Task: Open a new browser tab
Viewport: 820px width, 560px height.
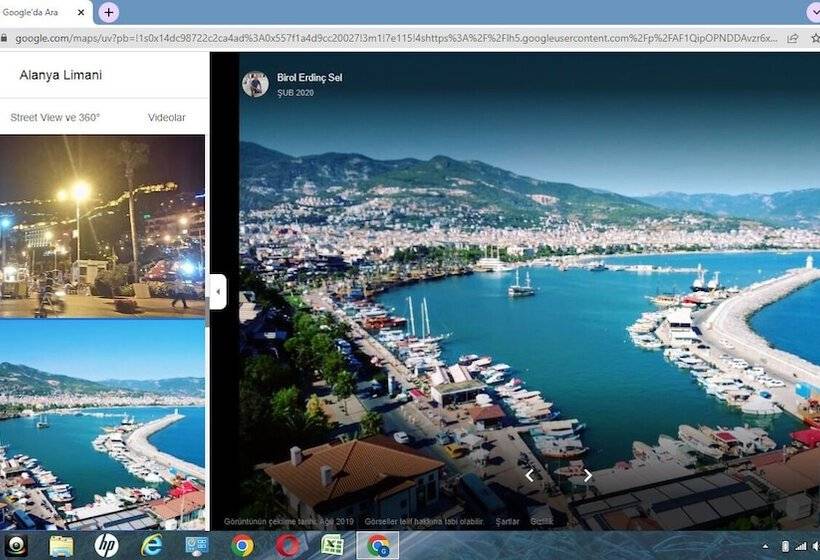Action: [108, 12]
